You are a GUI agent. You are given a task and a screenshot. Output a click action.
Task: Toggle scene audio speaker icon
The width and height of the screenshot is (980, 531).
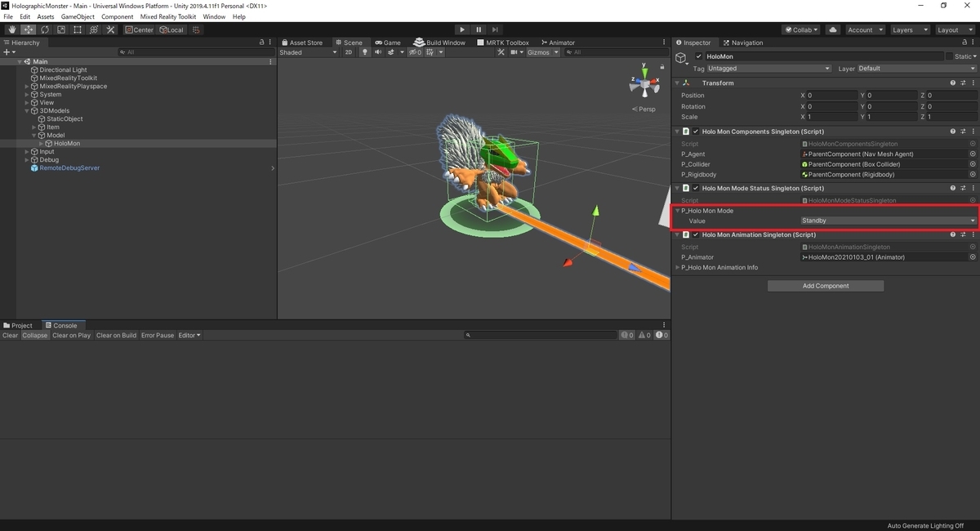click(x=377, y=52)
